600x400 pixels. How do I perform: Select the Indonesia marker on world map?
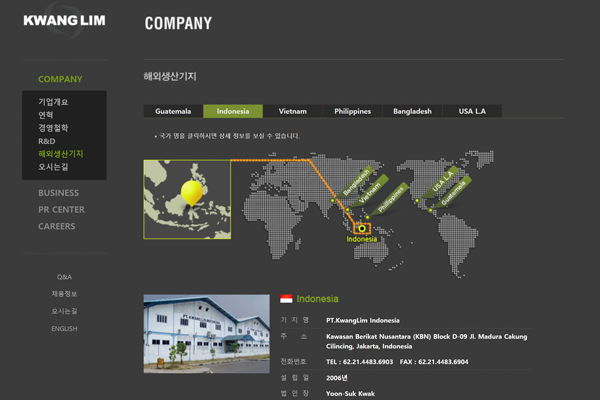click(362, 228)
